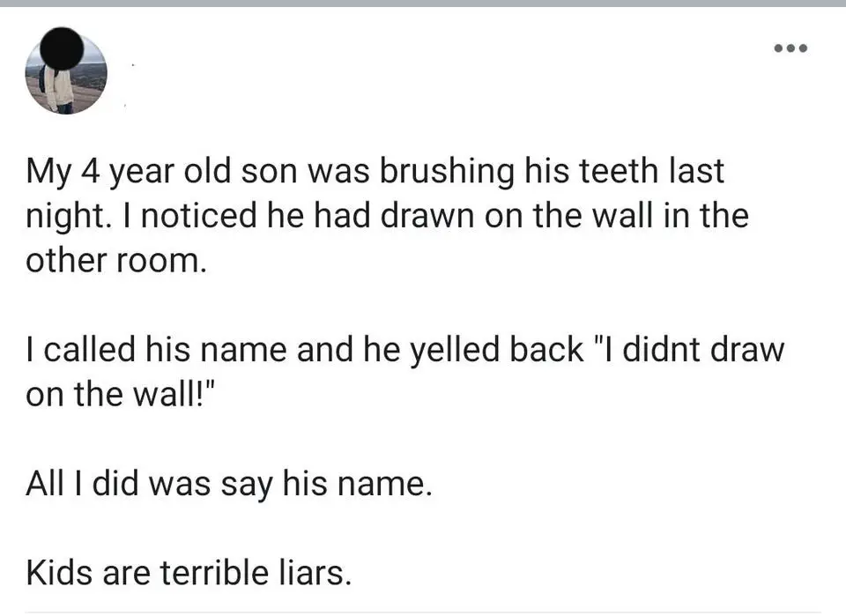Open the three-dot post options menu
The height and width of the screenshot is (616, 846).
pyautogui.click(x=790, y=48)
